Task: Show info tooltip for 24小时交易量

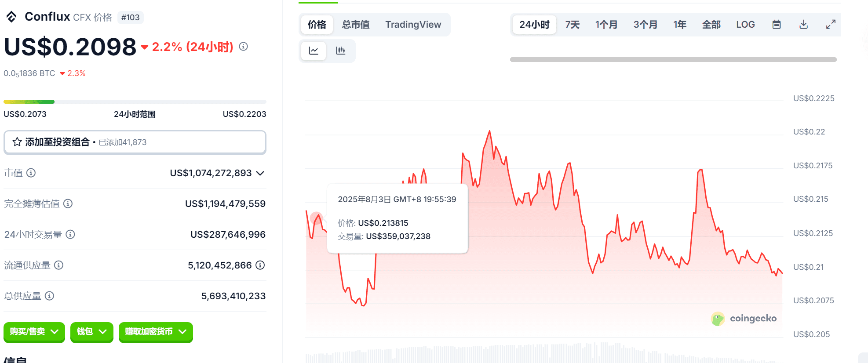Action: click(x=70, y=234)
